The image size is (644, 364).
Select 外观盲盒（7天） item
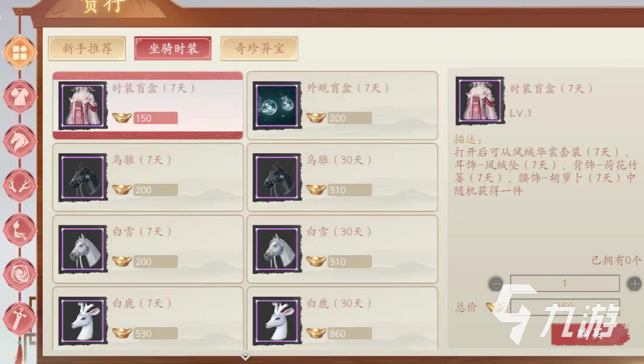click(342, 105)
